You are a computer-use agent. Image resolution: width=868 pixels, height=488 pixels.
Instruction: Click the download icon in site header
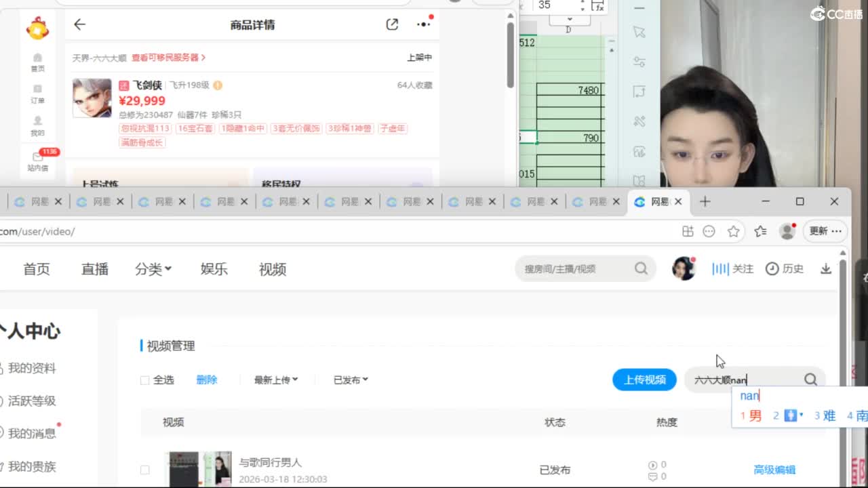(825, 269)
